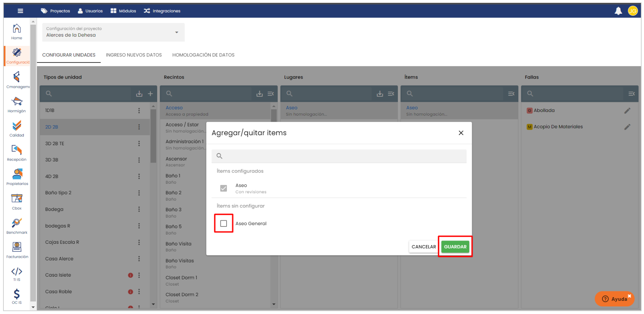The width and height of the screenshot is (644, 314).
Task: Click the Guardar button
Action: 455,247
